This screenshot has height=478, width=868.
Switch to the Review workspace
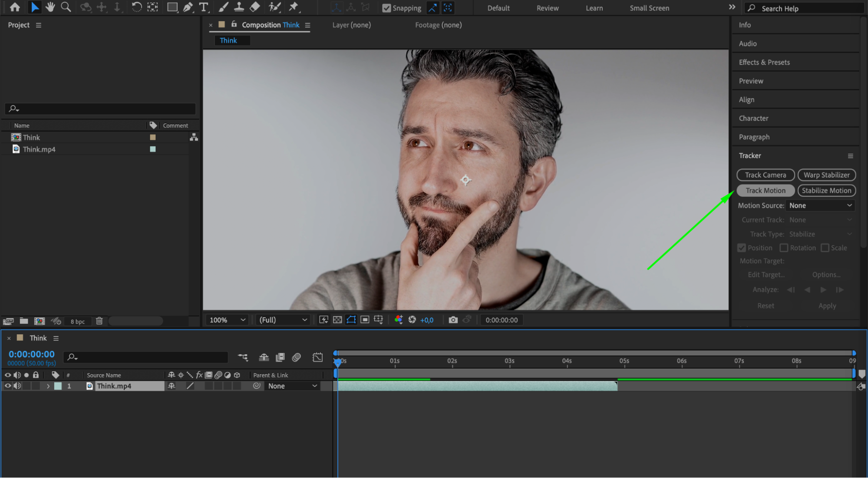tap(547, 8)
